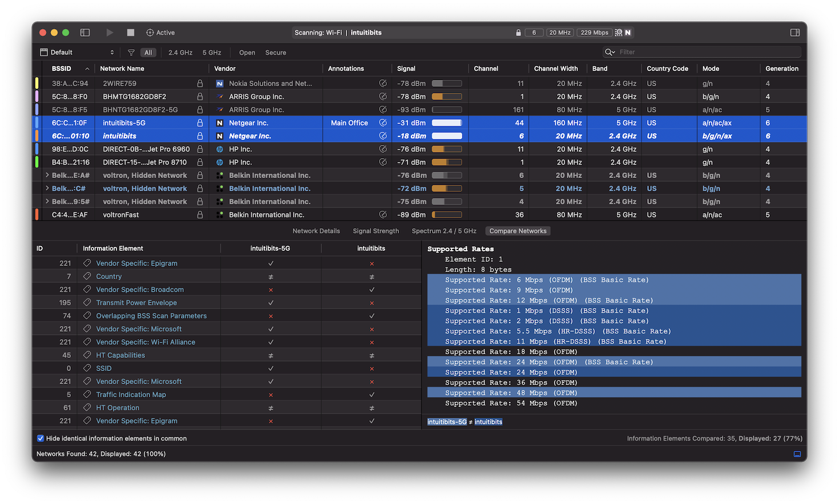Screen dimensions: 839x504
Task: Click the Wi-Fi generation N badge in title bar
Action: pyautogui.click(x=628, y=33)
